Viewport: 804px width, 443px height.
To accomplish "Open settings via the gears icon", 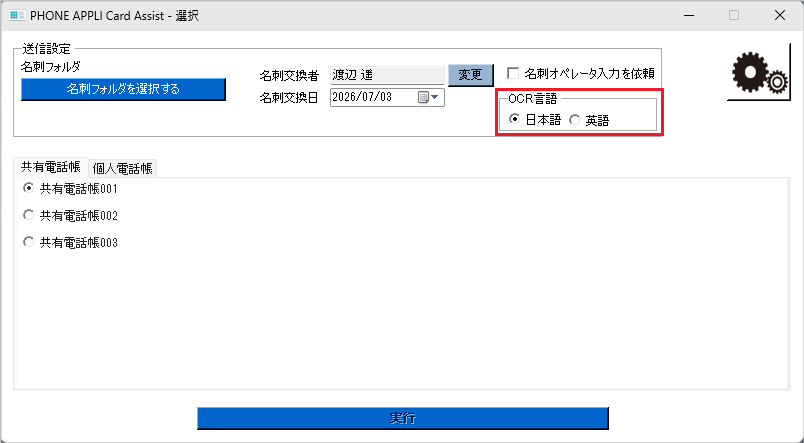I will (759, 73).
